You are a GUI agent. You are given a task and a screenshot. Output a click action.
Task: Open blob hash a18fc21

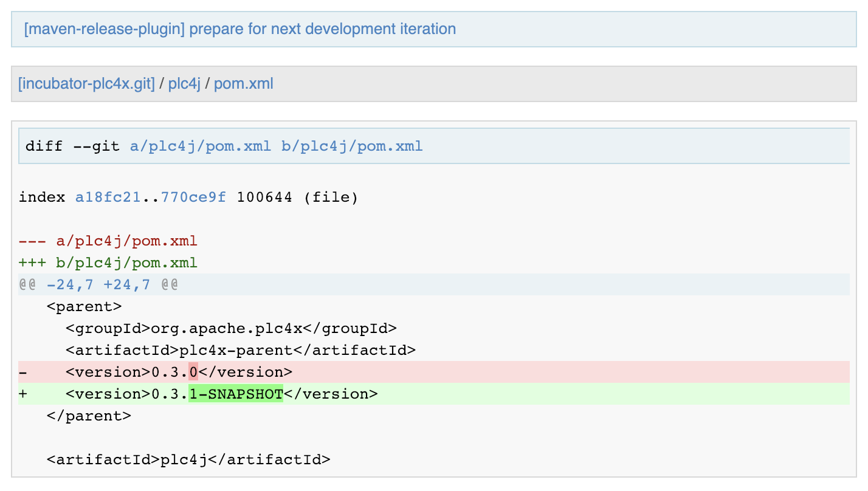[108, 197]
